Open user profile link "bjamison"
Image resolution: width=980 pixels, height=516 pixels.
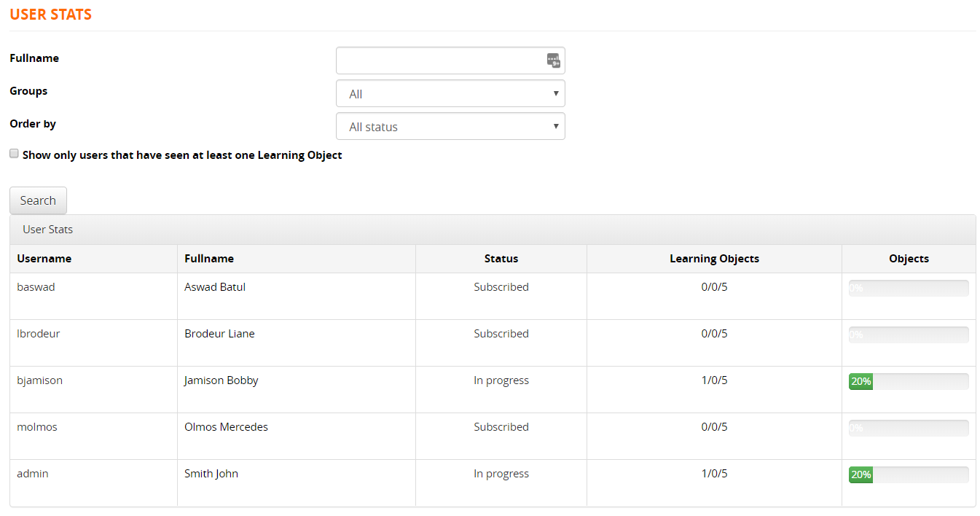click(x=39, y=380)
